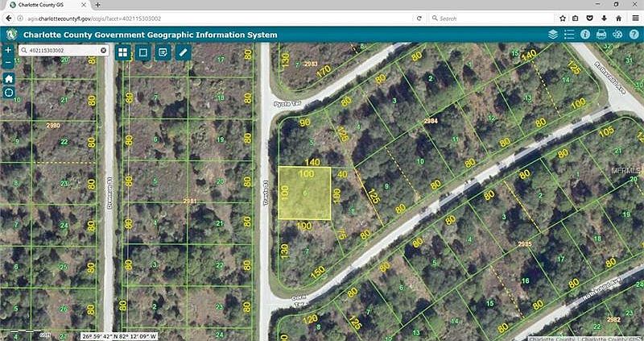Click block label 2984 on map
The height and width of the screenshot is (341, 644).
pyautogui.click(x=432, y=121)
